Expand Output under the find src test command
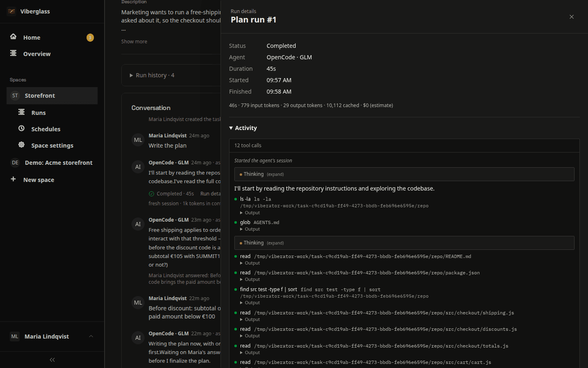The image size is (588, 368). pyautogui.click(x=250, y=303)
